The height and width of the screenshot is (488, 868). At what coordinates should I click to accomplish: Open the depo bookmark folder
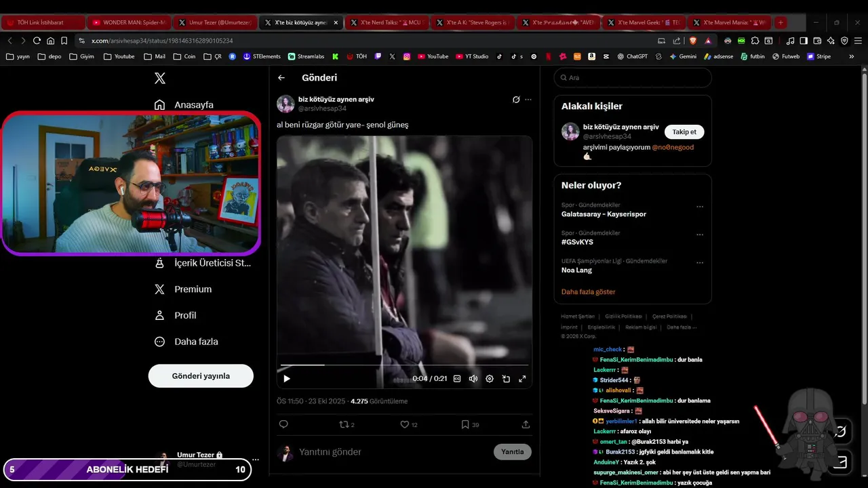click(x=50, y=56)
